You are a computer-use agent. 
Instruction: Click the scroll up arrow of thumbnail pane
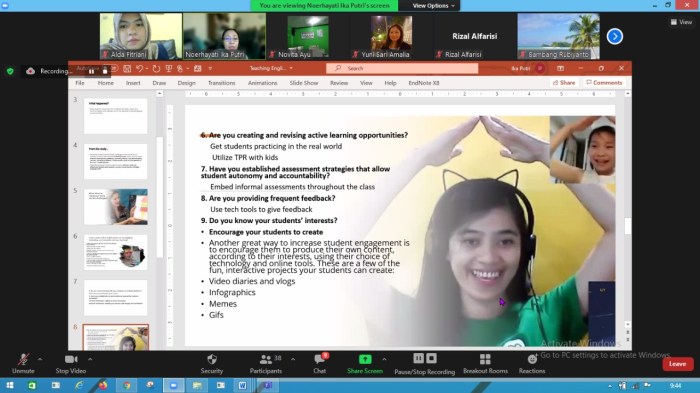click(160, 94)
